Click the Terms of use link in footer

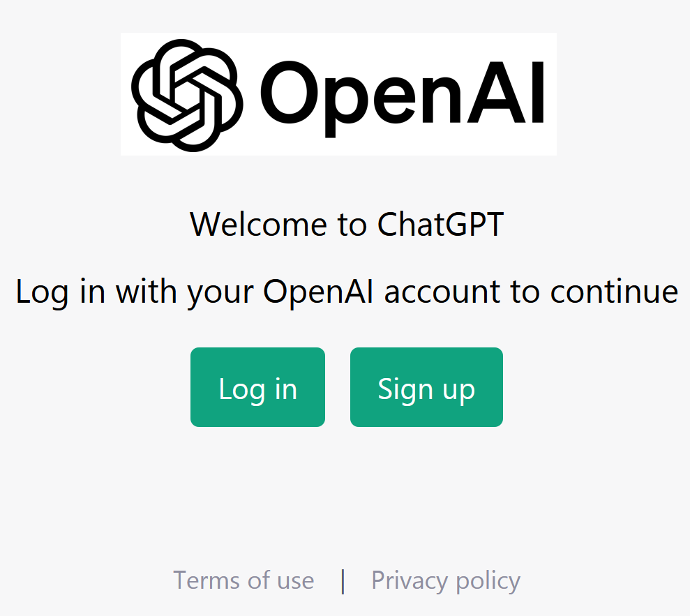[243, 580]
